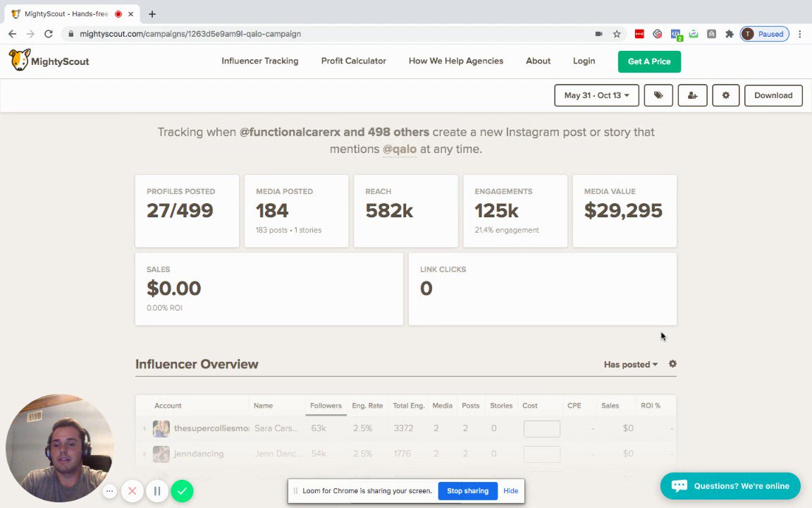
Task: Click Cost input for thesupercolliesmo
Action: [x=541, y=429]
